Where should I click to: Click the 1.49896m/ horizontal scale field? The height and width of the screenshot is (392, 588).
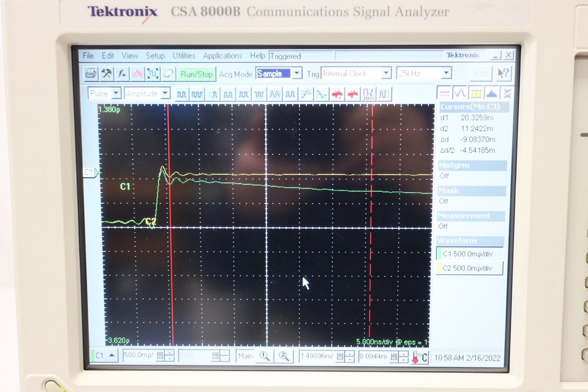pos(317,356)
